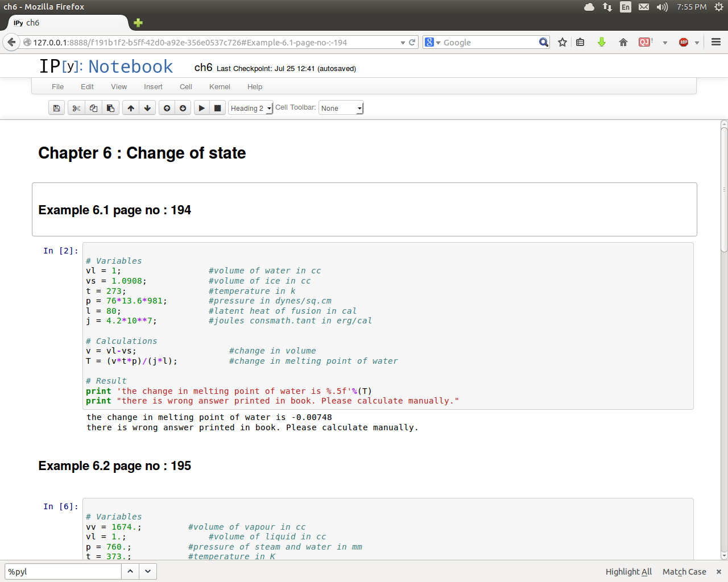Toggle Match Case in find bar
The height and width of the screenshot is (582, 728).
pos(684,572)
